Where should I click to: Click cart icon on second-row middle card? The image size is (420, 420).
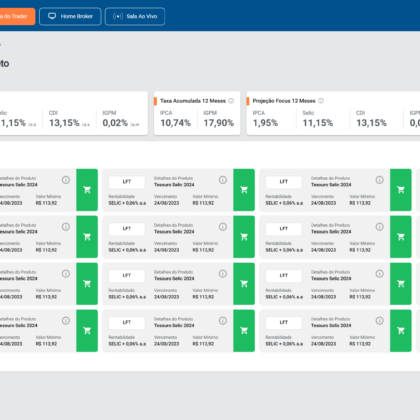point(244,237)
